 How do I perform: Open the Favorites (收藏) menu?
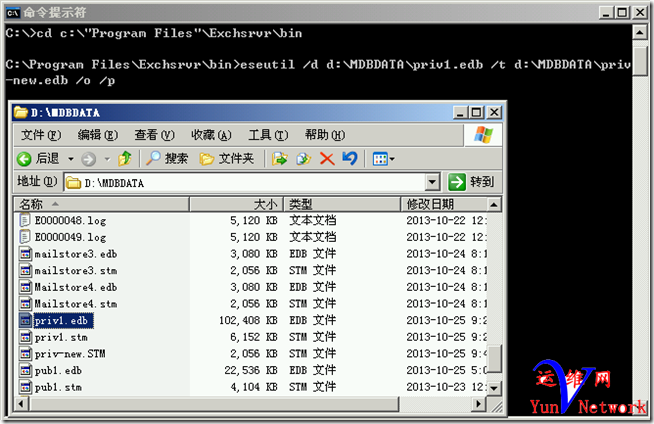tap(211, 135)
